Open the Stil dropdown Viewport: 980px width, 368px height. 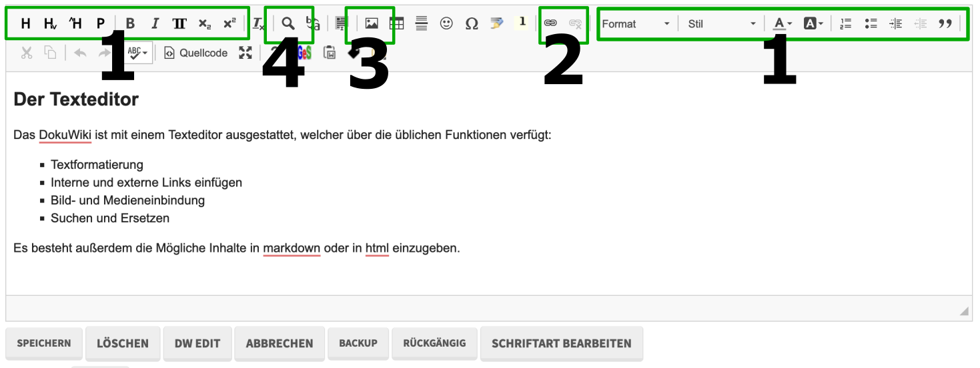722,23
